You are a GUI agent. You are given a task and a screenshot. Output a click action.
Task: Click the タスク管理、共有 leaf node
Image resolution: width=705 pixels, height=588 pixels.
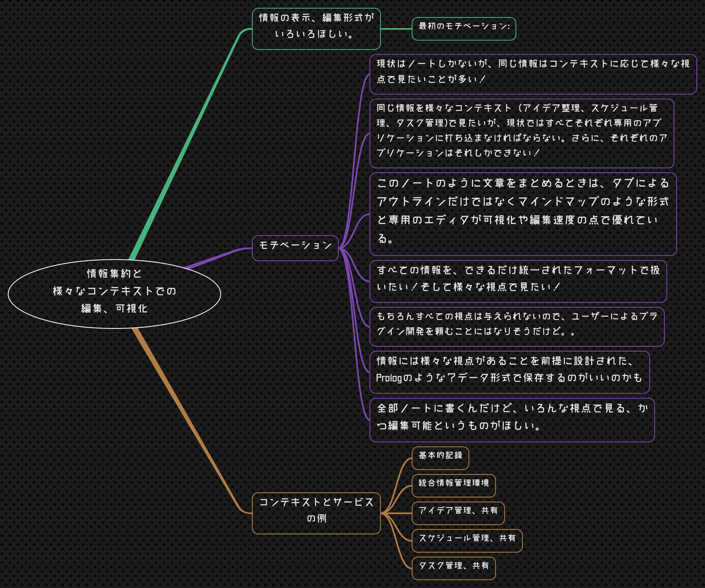pyautogui.click(x=454, y=569)
